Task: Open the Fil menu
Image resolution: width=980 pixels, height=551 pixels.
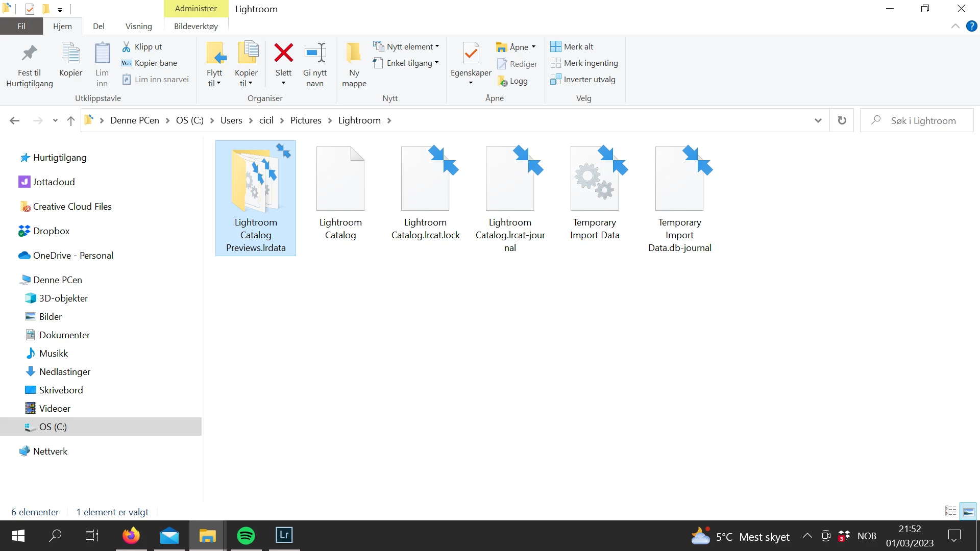Action: click(x=21, y=27)
